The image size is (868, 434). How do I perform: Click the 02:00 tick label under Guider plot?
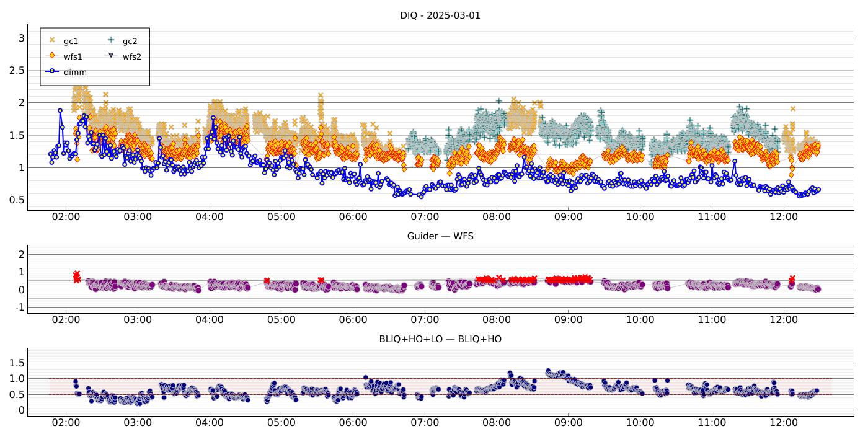tap(66, 320)
